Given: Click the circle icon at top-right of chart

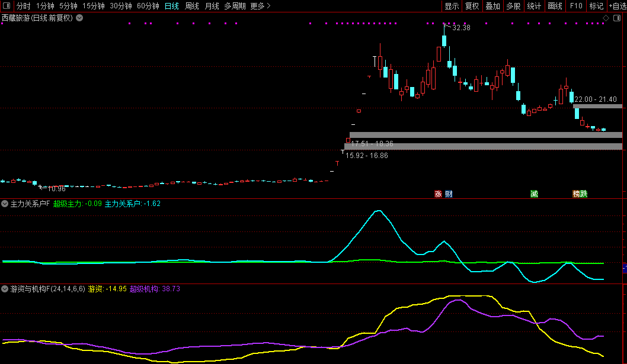Looking at the screenshot, I should click(x=615, y=18).
